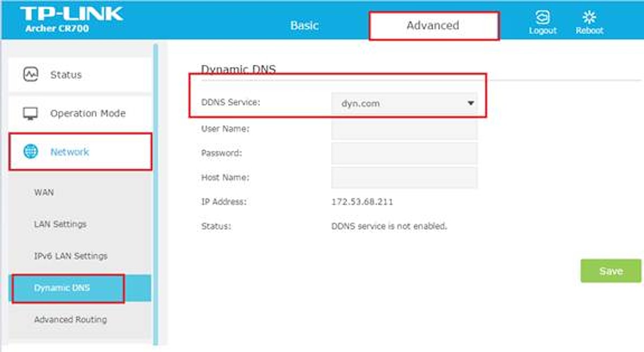Click the Host Name input field
Viewport: 644px width, 352px height.
(x=405, y=178)
